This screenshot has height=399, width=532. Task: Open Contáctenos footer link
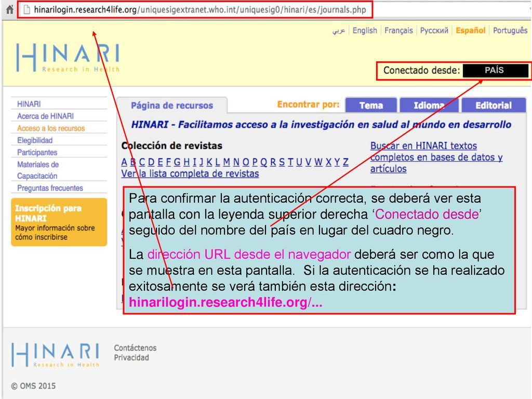point(135,348)
